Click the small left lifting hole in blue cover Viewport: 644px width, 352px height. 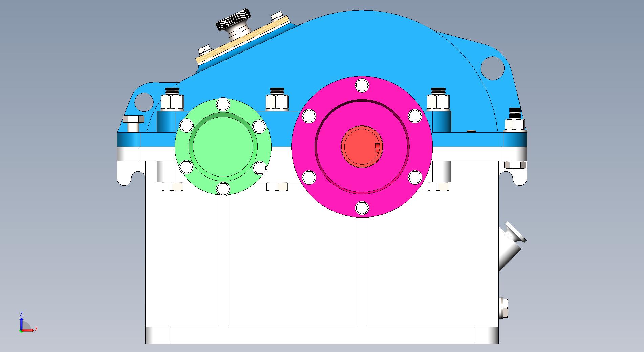[x=144, y=102]
